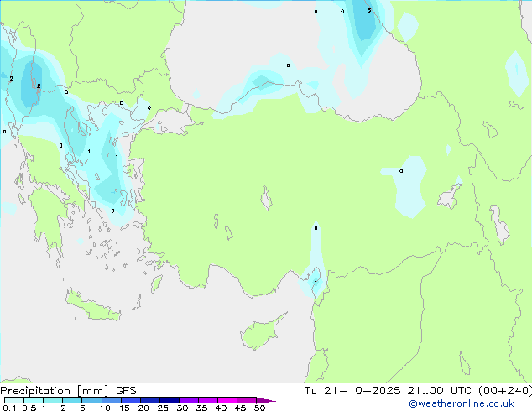Click the legend label '0.1'
The width and height of the screenshot is (532, 411).
9,408
